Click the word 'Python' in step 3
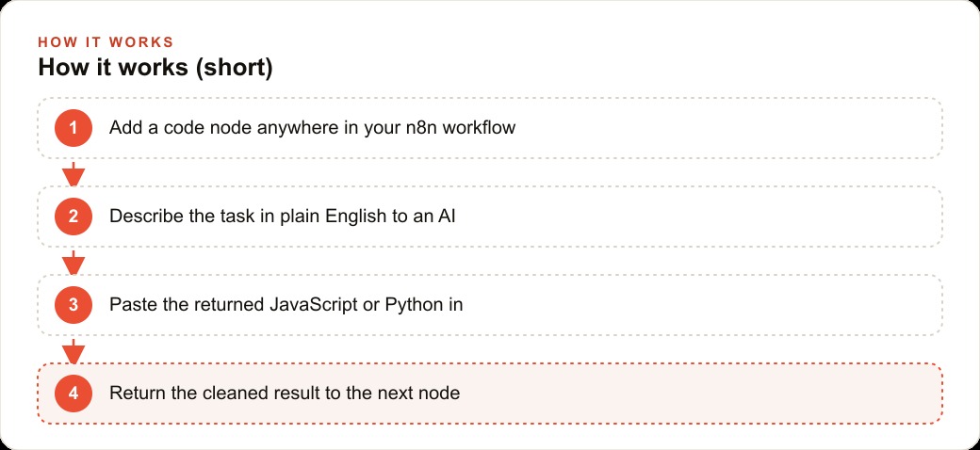This screenshot has width=980, height=450. (413, 306)
